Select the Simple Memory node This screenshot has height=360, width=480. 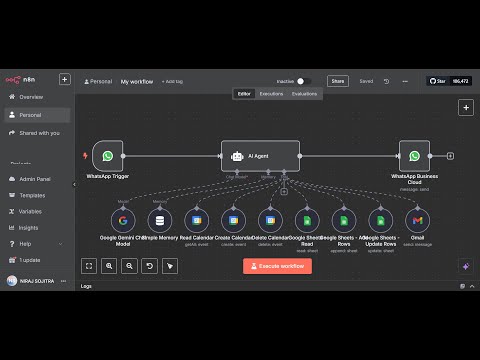click(x=160, y=220)
